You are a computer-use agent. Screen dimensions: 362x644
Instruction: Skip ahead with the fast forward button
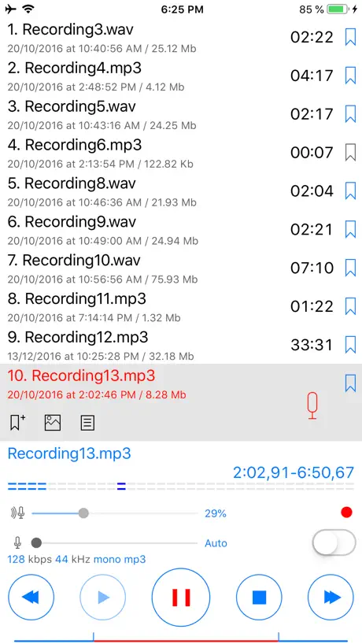(x=331, y=597)
